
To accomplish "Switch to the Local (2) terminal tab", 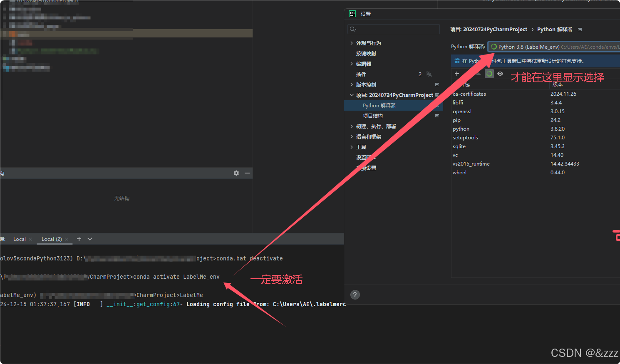I will click(x=52, y=239).
